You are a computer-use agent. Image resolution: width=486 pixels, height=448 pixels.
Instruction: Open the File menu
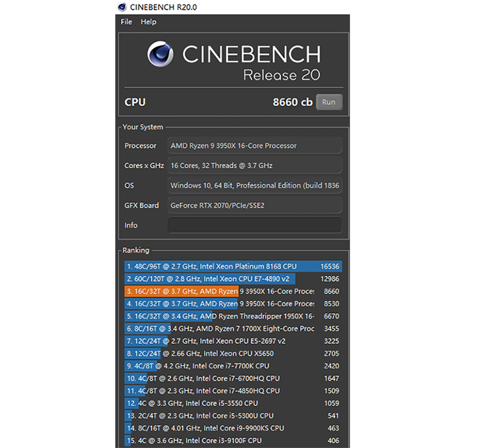126,22
